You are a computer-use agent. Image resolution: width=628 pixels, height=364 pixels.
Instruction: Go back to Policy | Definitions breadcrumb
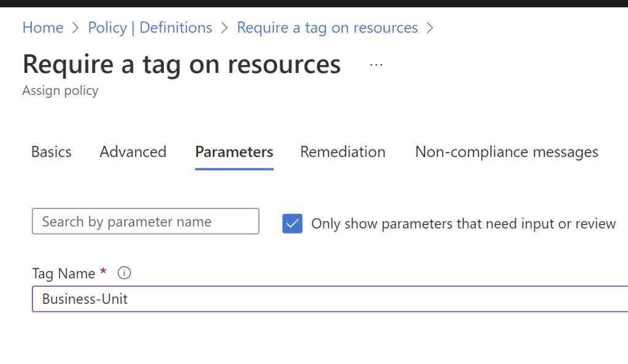click(150, 28)
